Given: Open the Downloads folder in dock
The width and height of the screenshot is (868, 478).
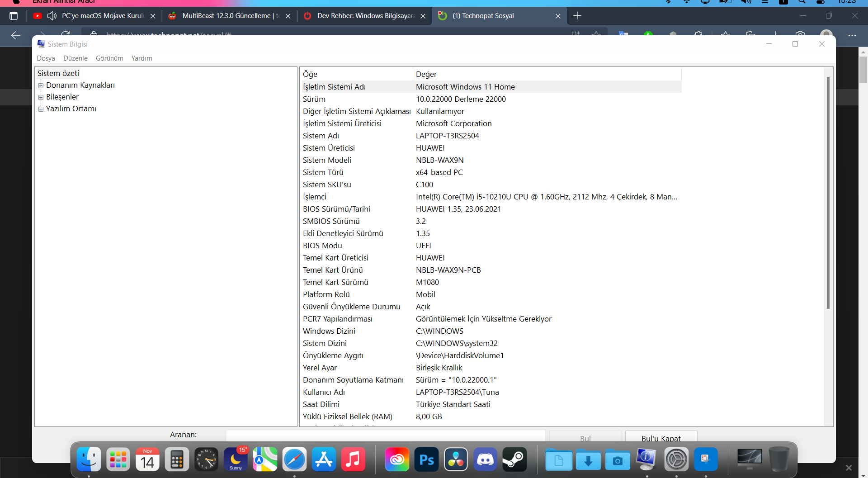Looking at the screenshot, I should click(588, 459).
